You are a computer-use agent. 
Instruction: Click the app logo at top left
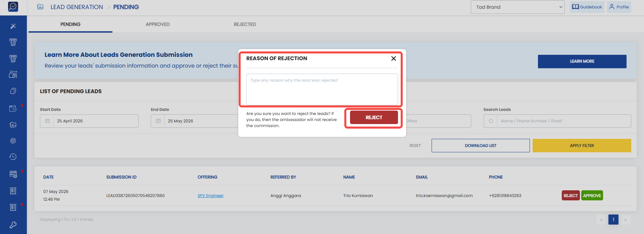click(x=13, y=6)
